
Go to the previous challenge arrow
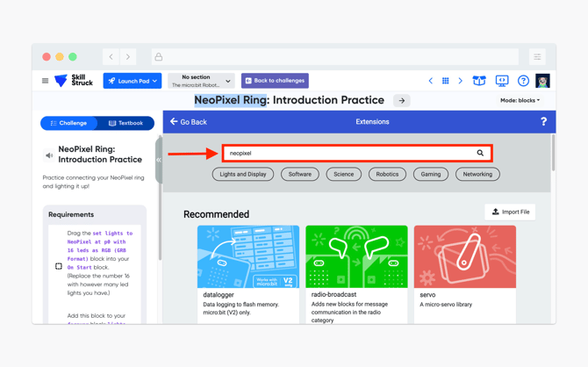pyautogui.click(x=431, y=81)
